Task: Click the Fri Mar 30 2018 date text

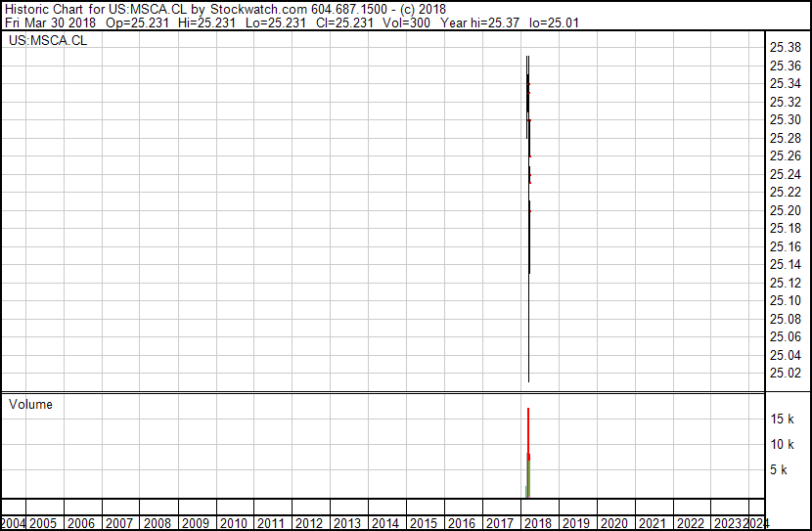Action: pyautogui.click(x=50, y=22)
